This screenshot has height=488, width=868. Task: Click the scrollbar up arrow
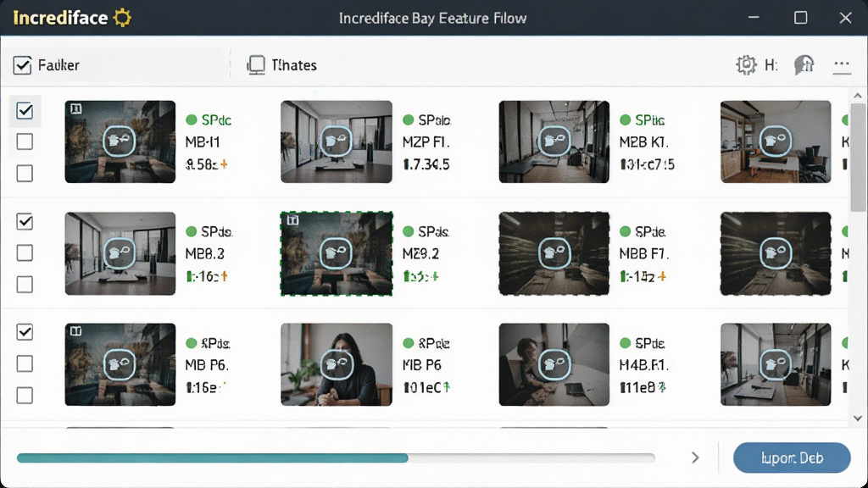pyautogui.click(x=858, y=96)
